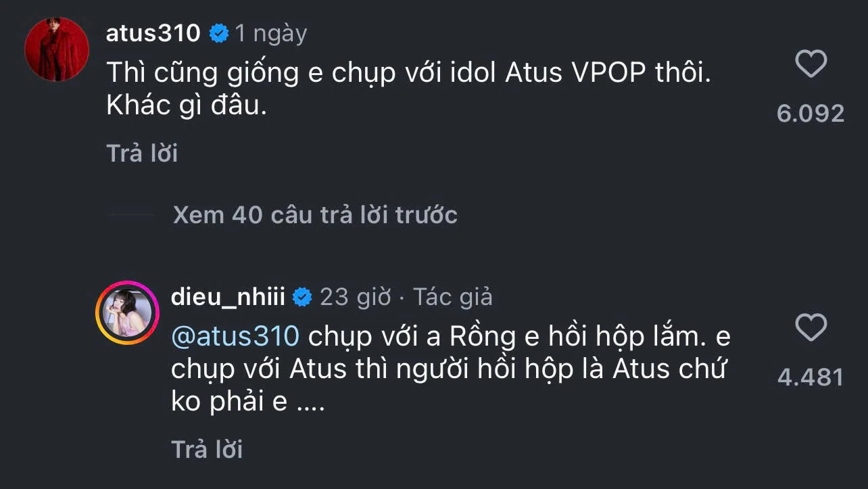The width and height of the screenshot is (868, 489).
Task: Follow the @atus310 mention in the reply
Action: (235, 336)
